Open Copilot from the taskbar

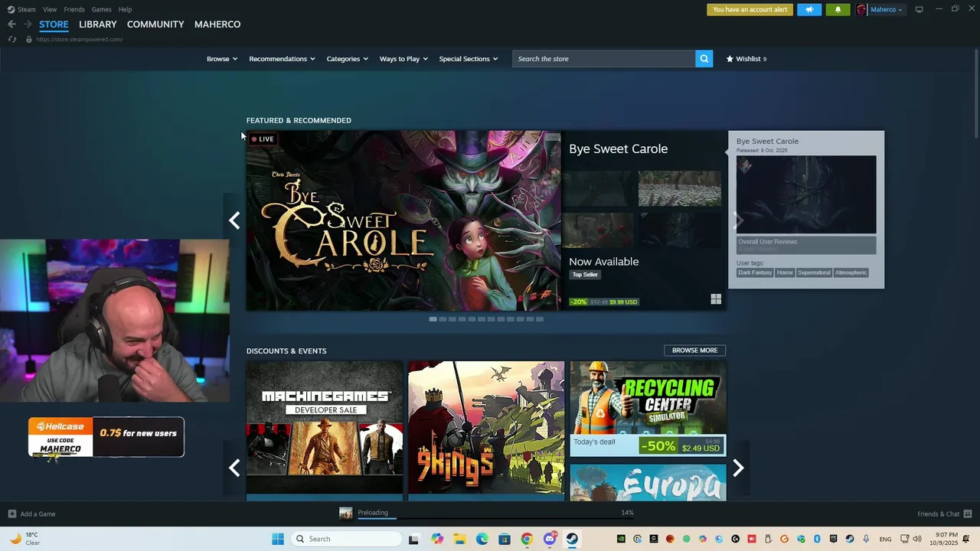(437, 539)
